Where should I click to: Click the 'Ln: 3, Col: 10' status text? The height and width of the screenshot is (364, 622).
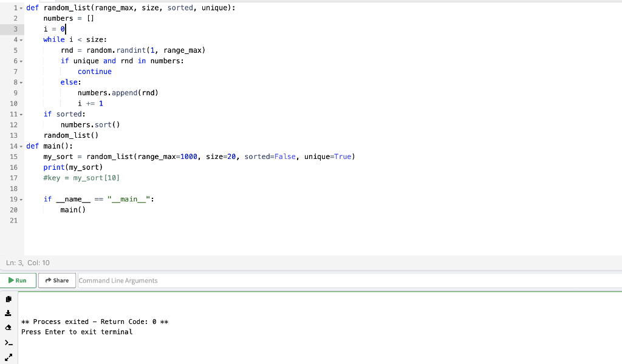(28, 263)
